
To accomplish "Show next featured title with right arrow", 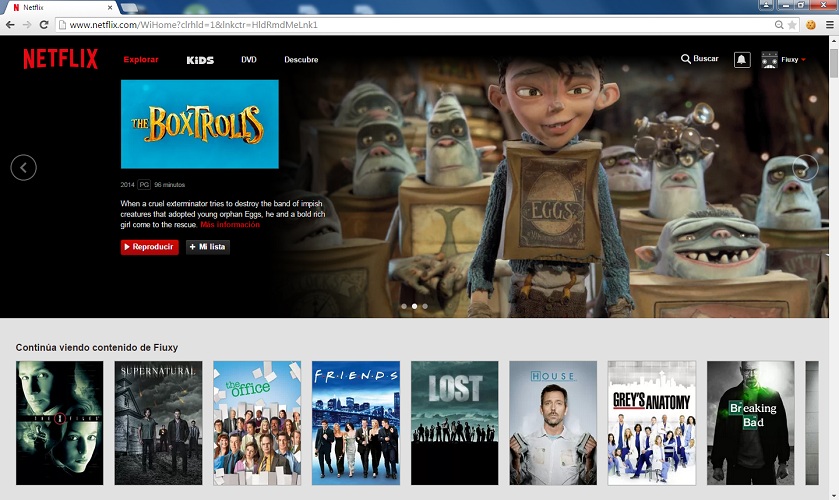I will [805, 168].
